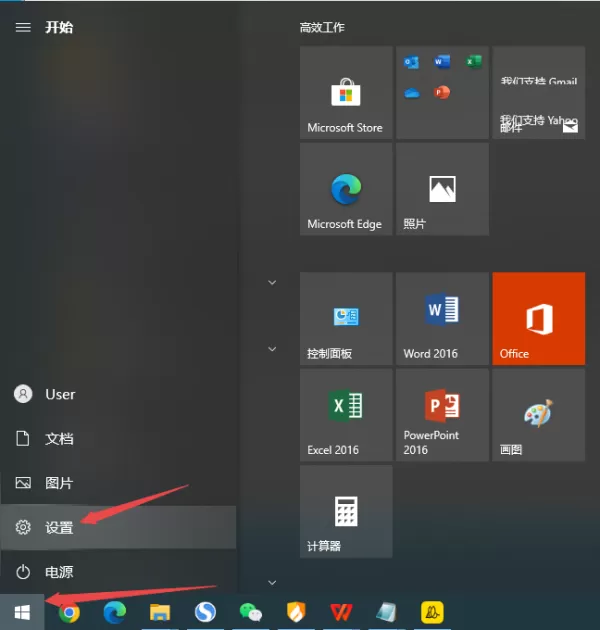Open the orange Office tile

coord(539,319)
